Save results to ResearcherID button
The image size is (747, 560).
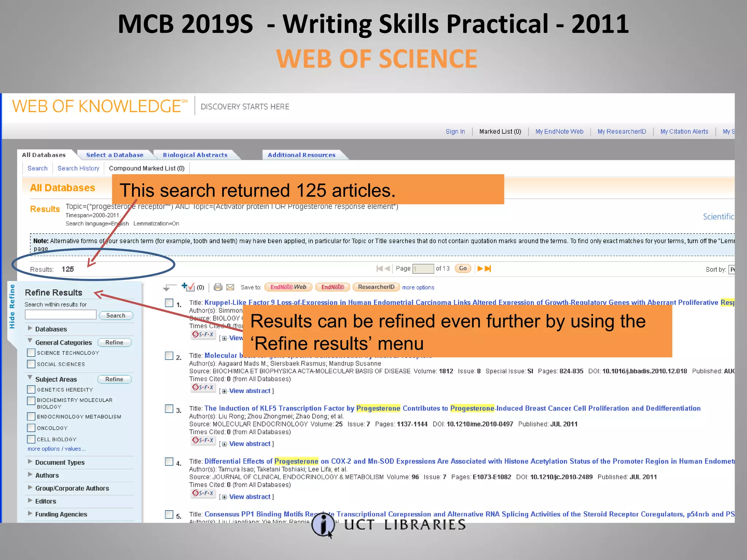click(376, 287)
